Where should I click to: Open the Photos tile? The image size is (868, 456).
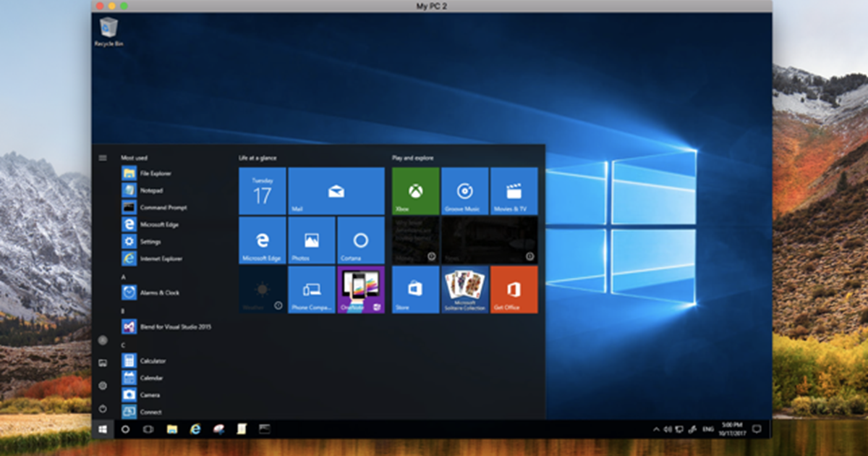[x=311, y=240]
